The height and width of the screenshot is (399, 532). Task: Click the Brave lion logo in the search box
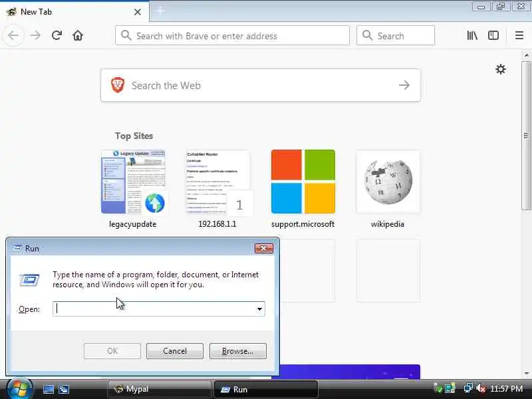coord(118,85)
